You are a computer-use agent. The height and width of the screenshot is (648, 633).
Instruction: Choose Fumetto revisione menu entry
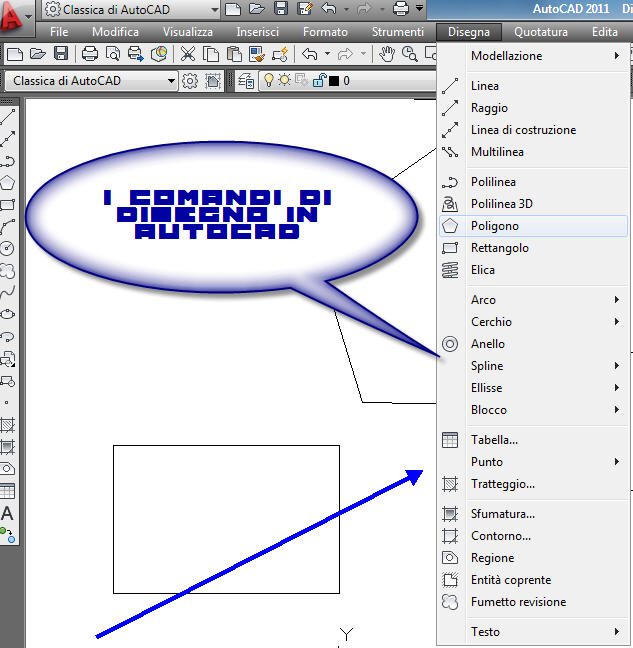coord(534,602)
